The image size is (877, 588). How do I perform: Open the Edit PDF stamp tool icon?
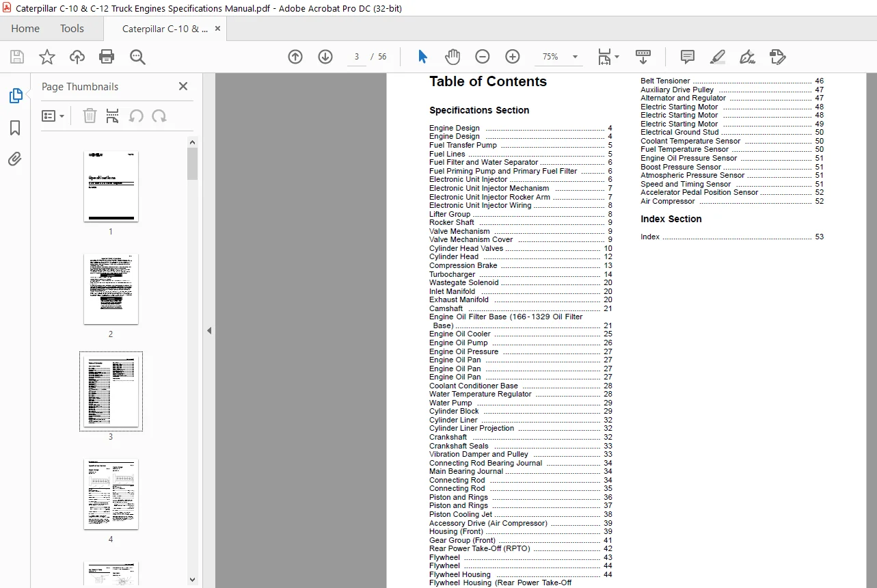click(777, 57)
